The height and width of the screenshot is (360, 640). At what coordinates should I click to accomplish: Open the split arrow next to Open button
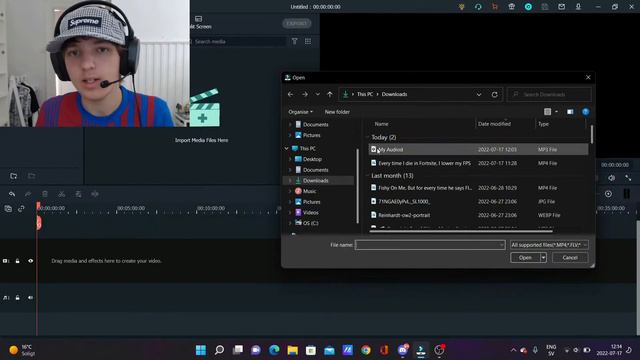point(543,258)
